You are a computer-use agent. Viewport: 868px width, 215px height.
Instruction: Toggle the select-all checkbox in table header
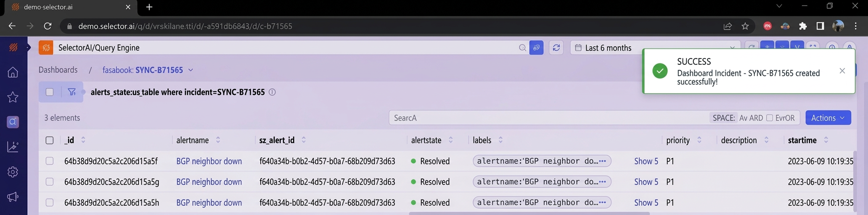point(50,140)
